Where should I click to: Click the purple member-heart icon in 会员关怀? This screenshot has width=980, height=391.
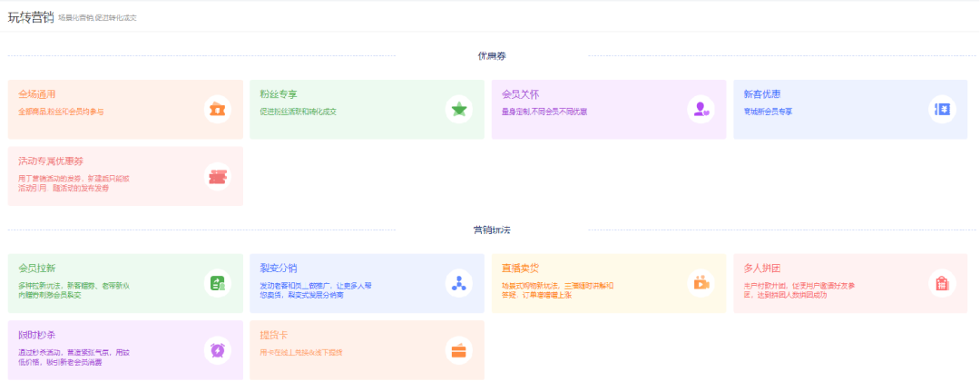click(701, 109)
